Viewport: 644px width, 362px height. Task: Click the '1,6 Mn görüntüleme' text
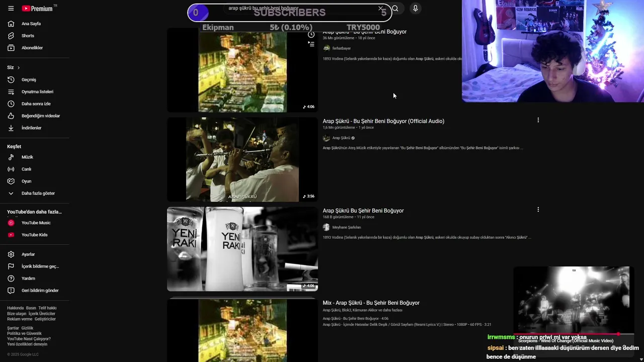point(339,128)
